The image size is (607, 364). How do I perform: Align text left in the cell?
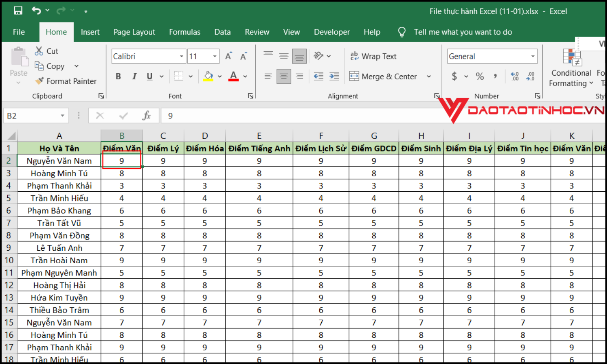click(268, 76)
